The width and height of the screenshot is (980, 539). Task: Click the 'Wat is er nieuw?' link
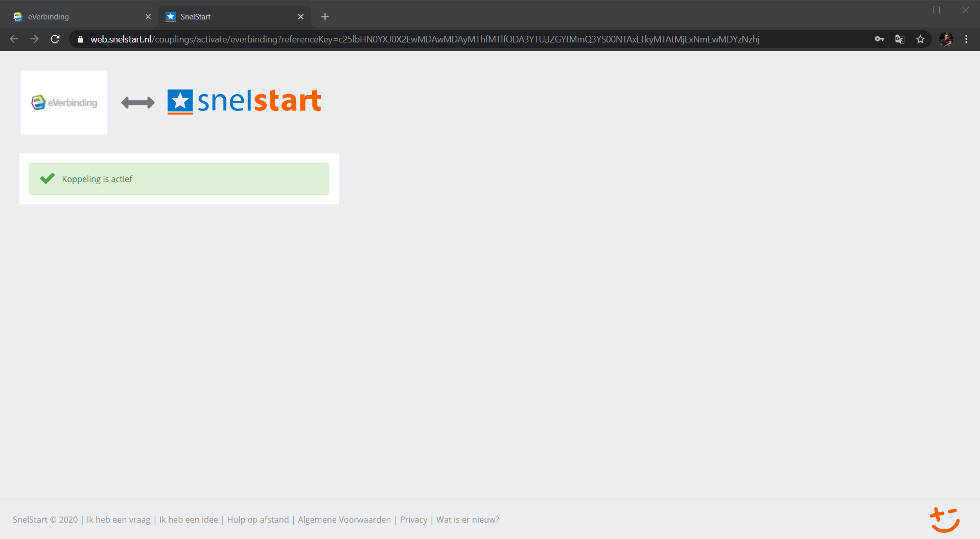(x=468, y=520)
